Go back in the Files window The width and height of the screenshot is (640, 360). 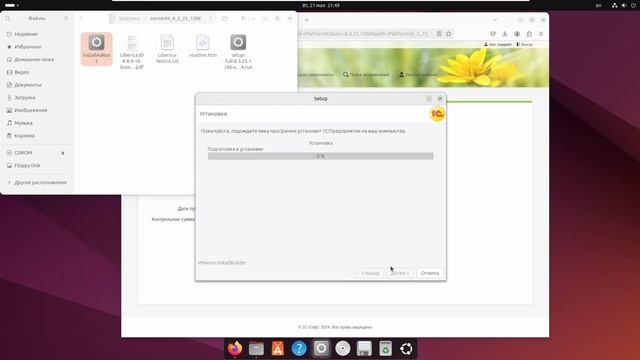(82, 18)
